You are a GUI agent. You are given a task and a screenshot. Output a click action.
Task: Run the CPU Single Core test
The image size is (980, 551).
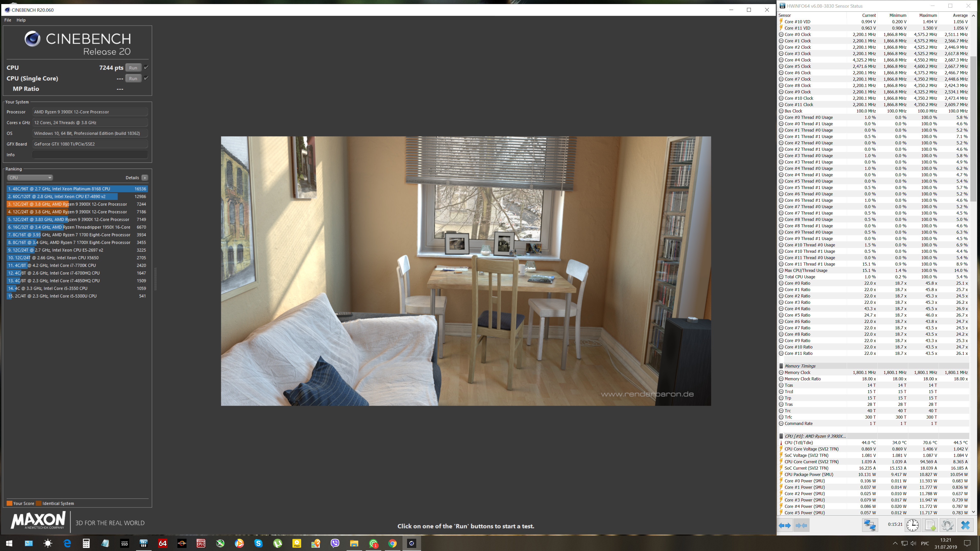point(133,78)
